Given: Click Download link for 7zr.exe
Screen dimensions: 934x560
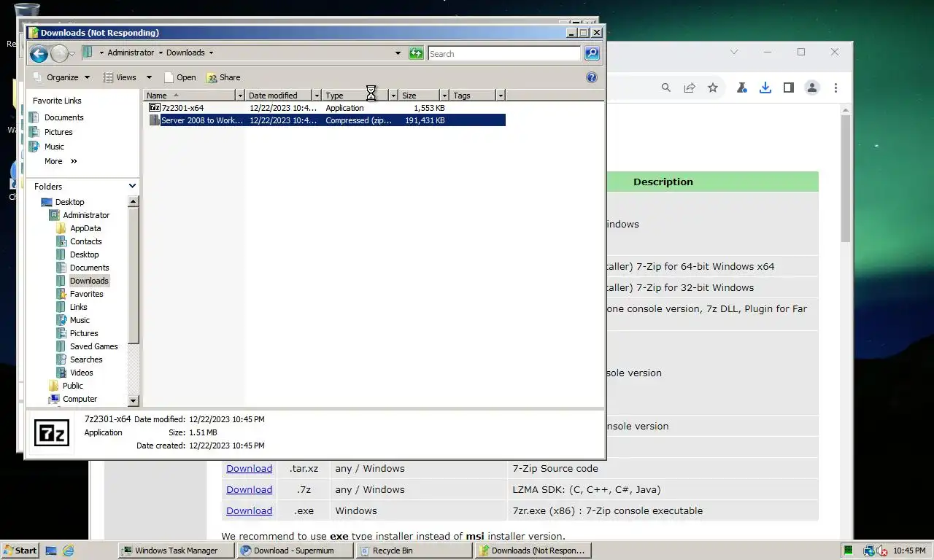Looking at the screenshot, I should point(249,510).
